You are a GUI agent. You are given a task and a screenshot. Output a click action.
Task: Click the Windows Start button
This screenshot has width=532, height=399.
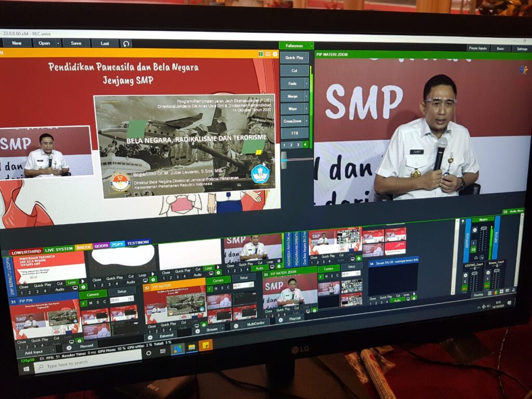tap(25, 369)
